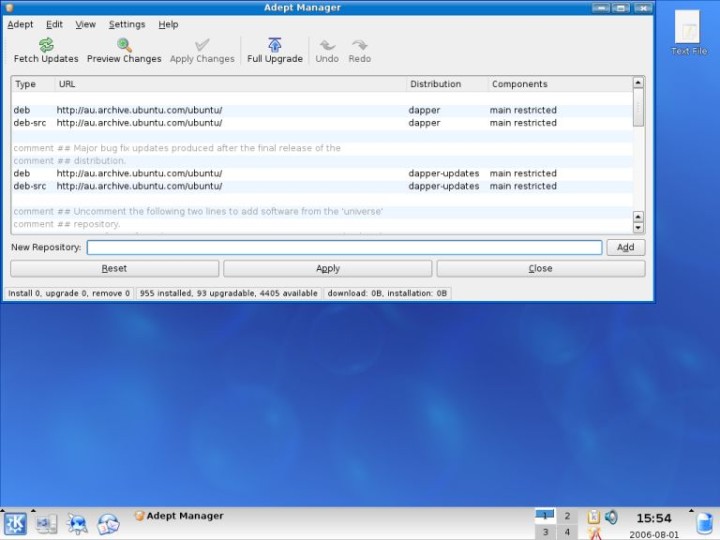Click the 'Install 0, upgrade 0, remove 0' status
Image resolution: width=720 pixels, height=540 pixels.
click(x=69, y=293)
